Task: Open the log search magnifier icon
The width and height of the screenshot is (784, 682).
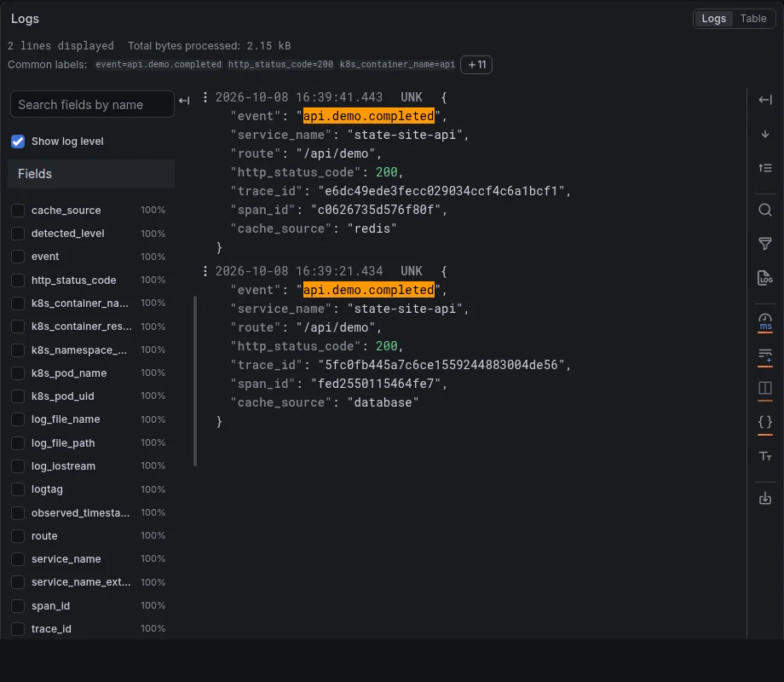Action: (x=765, y=210)
